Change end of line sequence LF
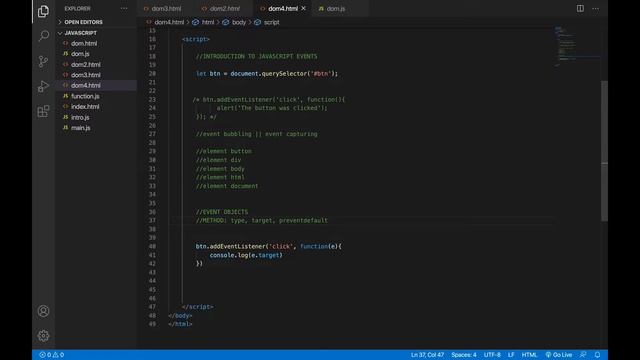 click(x=511, y=355)
